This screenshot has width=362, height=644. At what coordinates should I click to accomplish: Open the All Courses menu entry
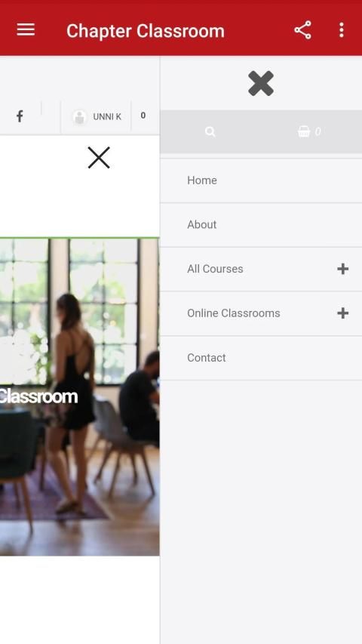[x=215, y=269]
